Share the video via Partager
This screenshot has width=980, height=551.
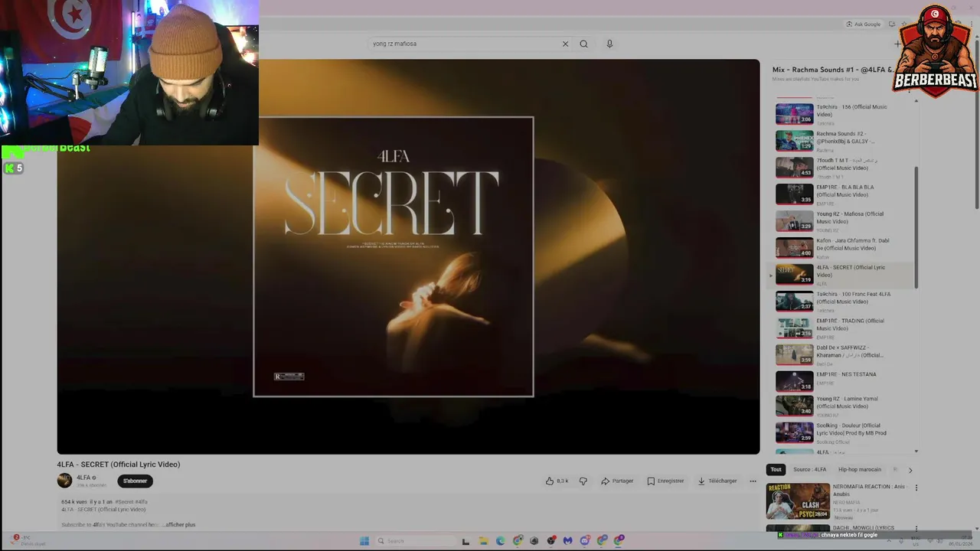(617, 481)
